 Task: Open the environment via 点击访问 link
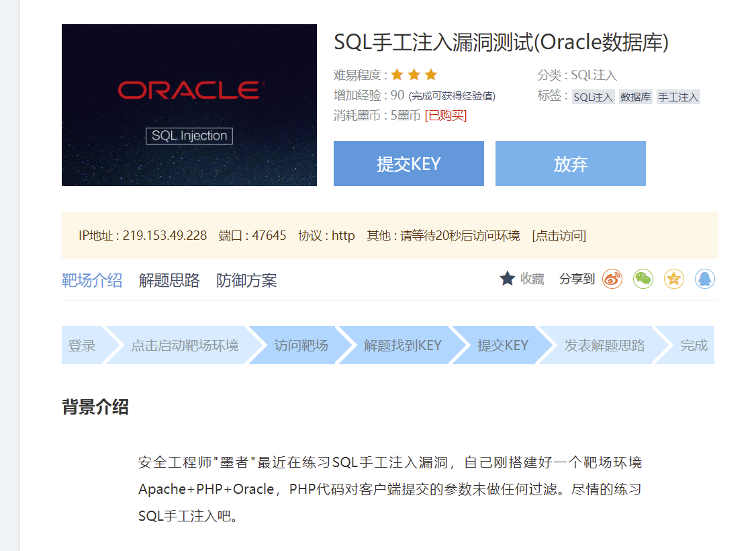[560, 236]
